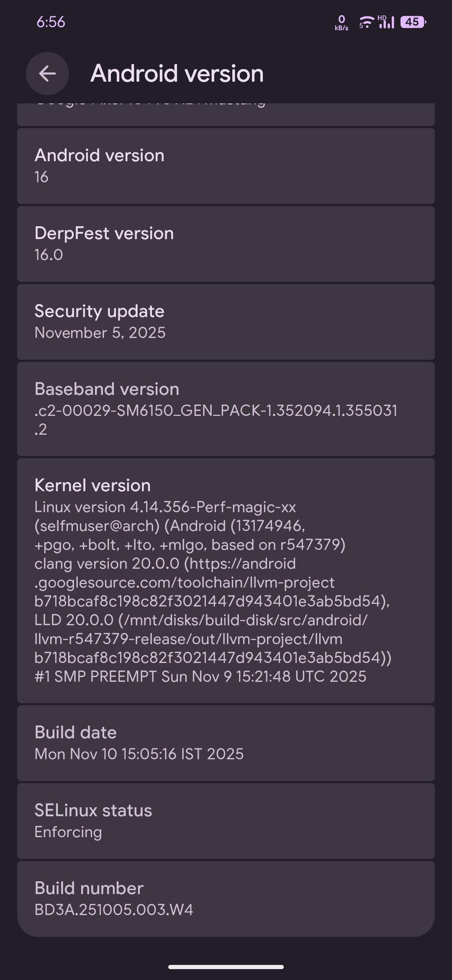This screenshot has width=452, height=980.
Task: Tap the Kernel version heading
Action: (x=92, y=485)
